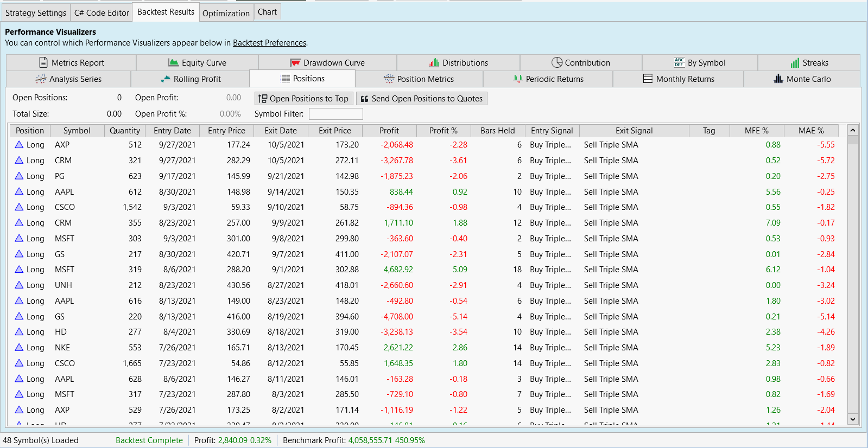Open the C# Code Editor tab
This screenshot has height=448, width=868.
coord(102,13)
